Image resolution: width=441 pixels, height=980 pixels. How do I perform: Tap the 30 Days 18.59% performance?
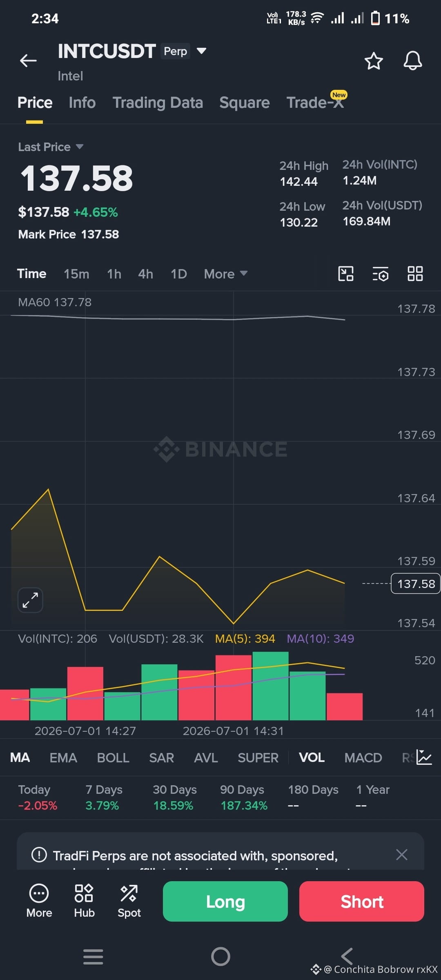tap(175, 797)
